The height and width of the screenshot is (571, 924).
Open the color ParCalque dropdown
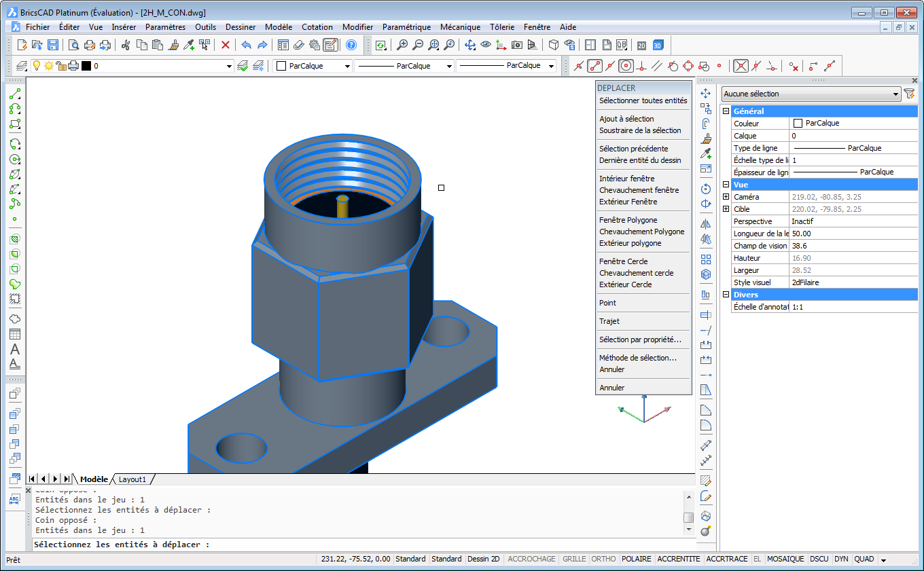(x=347, y=66)
